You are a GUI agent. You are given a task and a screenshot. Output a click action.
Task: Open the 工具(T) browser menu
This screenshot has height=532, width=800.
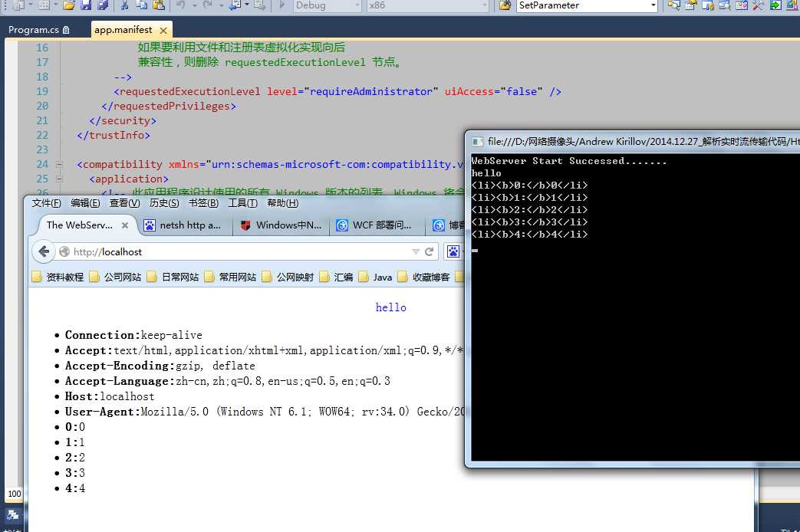pyautogui.click(x=242, y=203)
